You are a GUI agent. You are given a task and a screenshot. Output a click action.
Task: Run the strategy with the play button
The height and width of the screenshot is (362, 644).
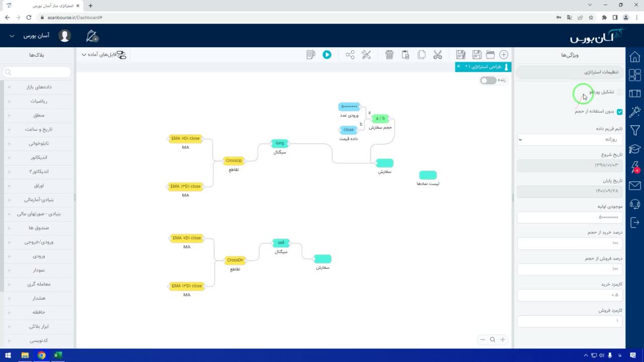click(x=327, y=55)
